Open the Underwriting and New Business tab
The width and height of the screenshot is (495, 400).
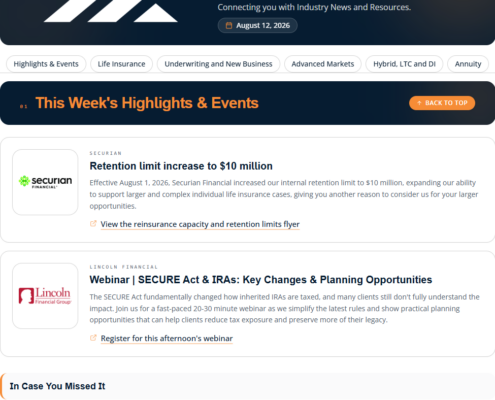click(x=218, y=64)
